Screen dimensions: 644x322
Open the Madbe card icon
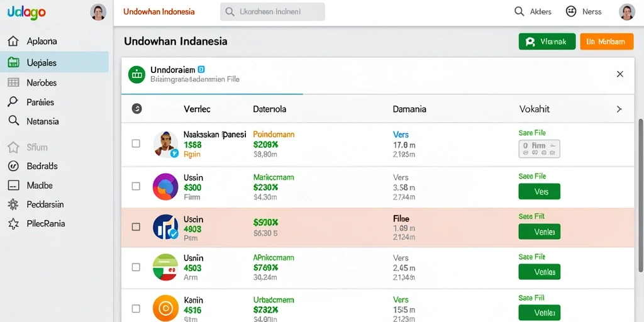(x=13, y=186)
